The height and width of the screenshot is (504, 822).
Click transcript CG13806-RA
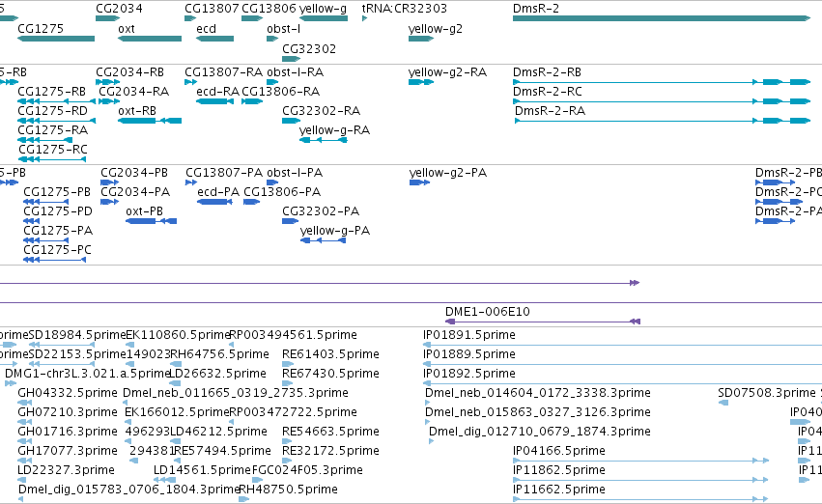pos(252,101)
